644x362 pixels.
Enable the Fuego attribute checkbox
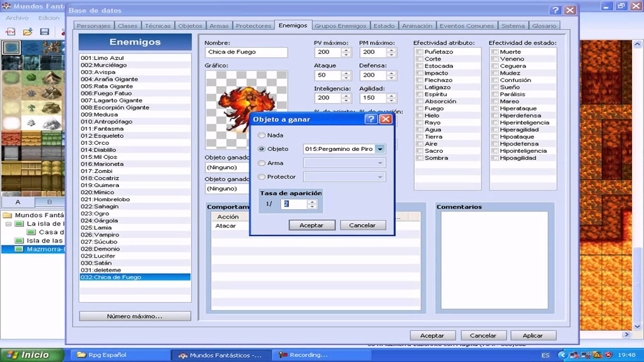420,108
